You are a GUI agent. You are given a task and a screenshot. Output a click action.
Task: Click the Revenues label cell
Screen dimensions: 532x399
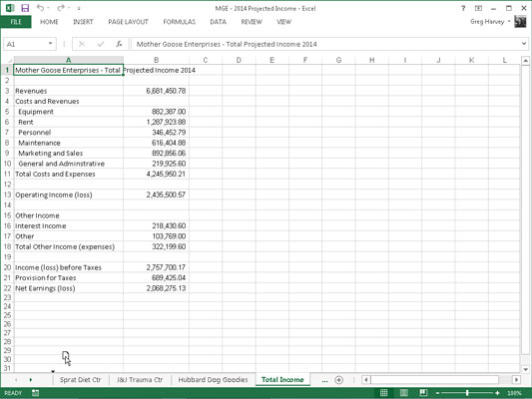(x=69, y=91)
